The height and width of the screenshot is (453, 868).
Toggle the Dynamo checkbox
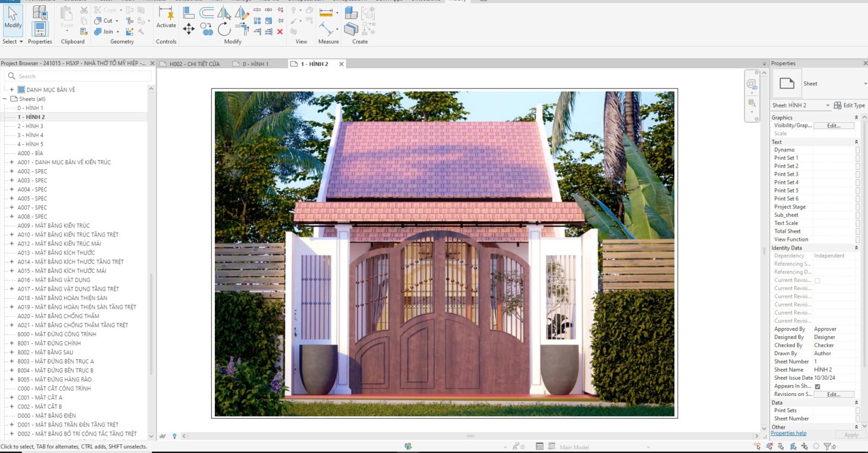[x=858, y=150]
